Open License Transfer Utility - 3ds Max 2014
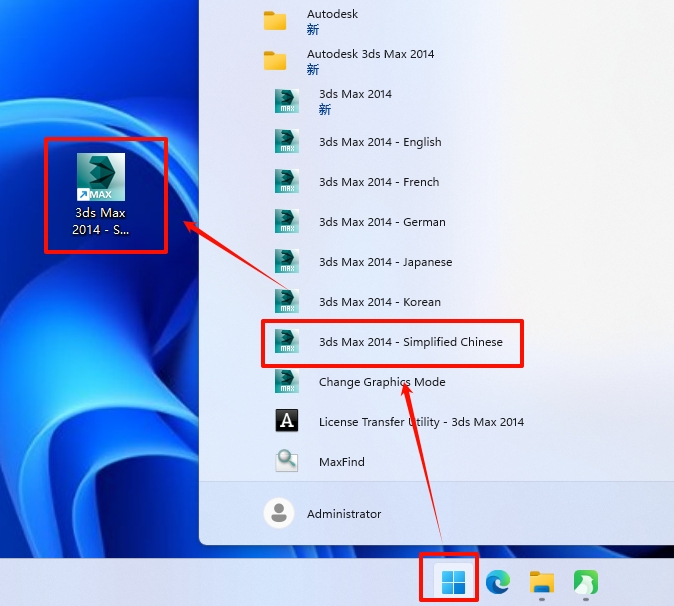The height and width of the screenshot is (606, 674). pos(420,422)
